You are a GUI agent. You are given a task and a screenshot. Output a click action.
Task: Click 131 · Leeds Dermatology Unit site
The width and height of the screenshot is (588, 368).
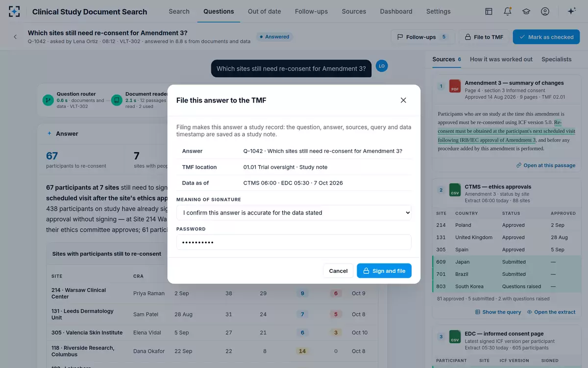pyautogui.click(x=82, y=315)
